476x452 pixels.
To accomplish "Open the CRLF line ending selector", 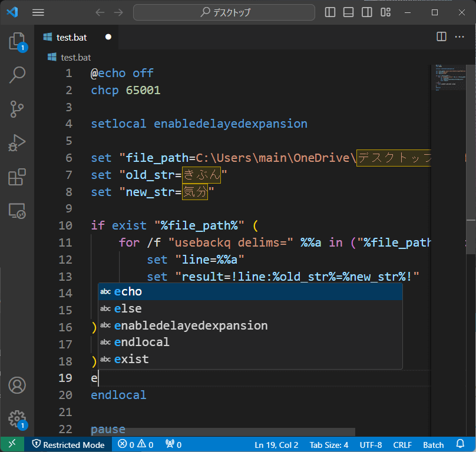I will 403,445.
